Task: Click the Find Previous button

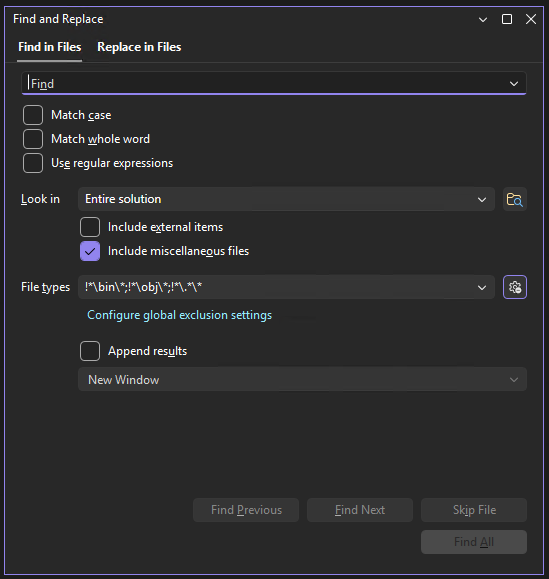Action: [x=246, y=510]
